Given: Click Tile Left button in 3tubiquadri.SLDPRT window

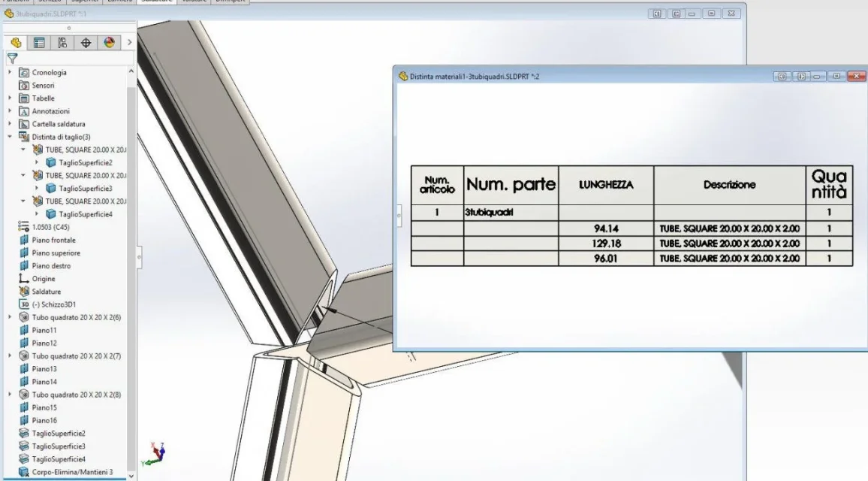Looking at the screenshot, I should pos(656,14).
